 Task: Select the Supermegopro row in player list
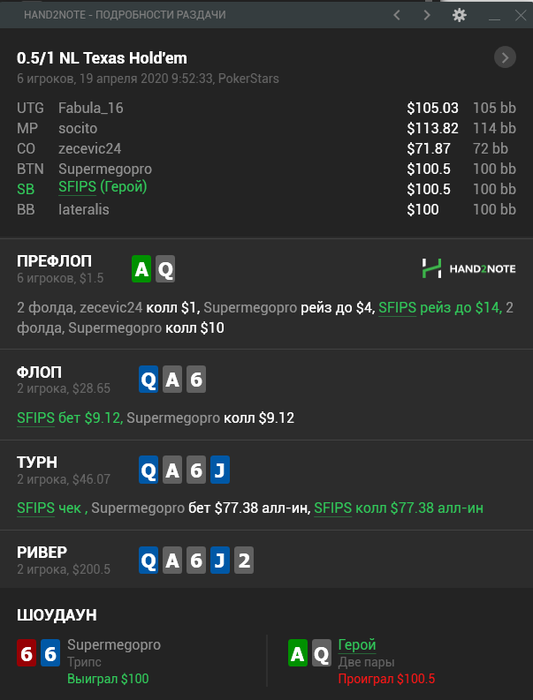click(266, 169)
